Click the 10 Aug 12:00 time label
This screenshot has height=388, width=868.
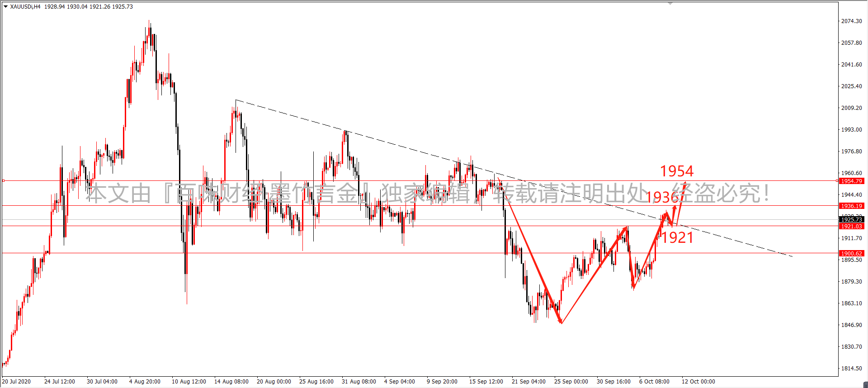point(189,382)
